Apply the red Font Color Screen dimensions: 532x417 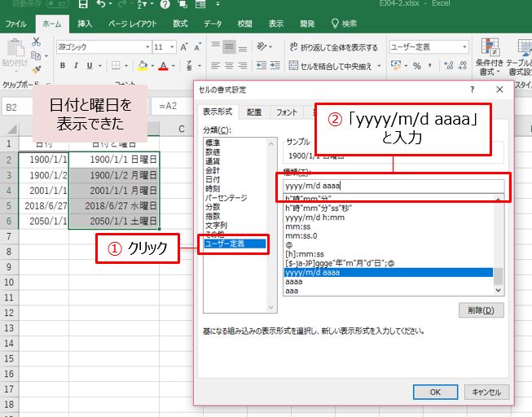pos(164,65)
